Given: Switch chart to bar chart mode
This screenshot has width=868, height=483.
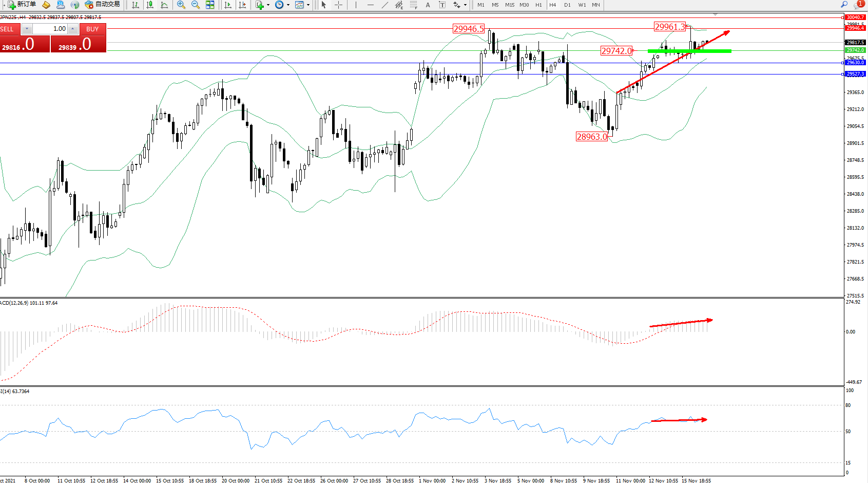Looking at the screenshot, I should [x=136, y=5].
